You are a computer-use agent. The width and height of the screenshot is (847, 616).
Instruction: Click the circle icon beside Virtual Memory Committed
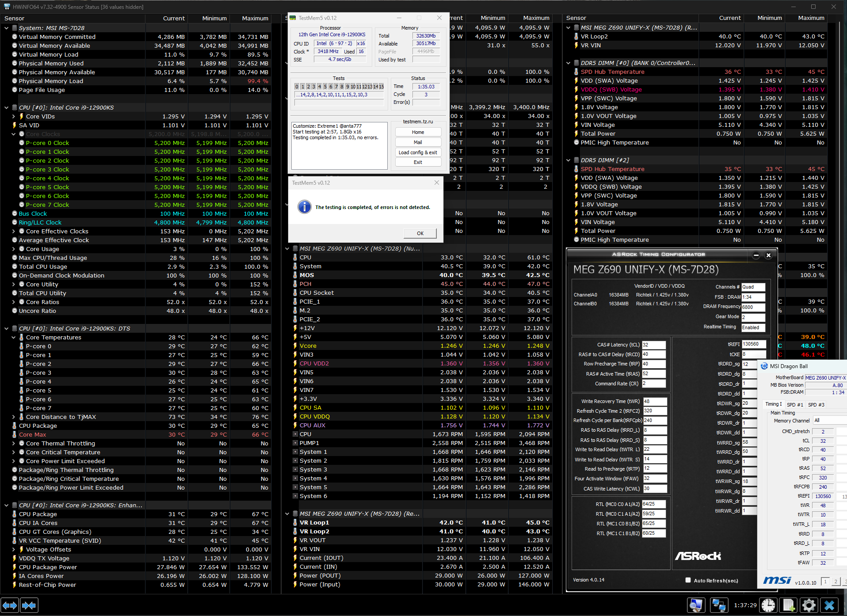click(15, 37)
